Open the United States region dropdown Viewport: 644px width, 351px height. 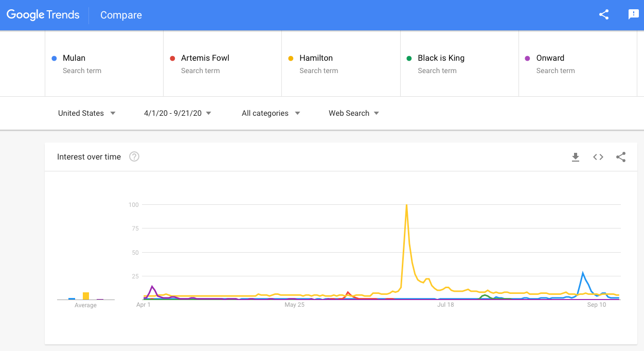[x=86, y=113]
